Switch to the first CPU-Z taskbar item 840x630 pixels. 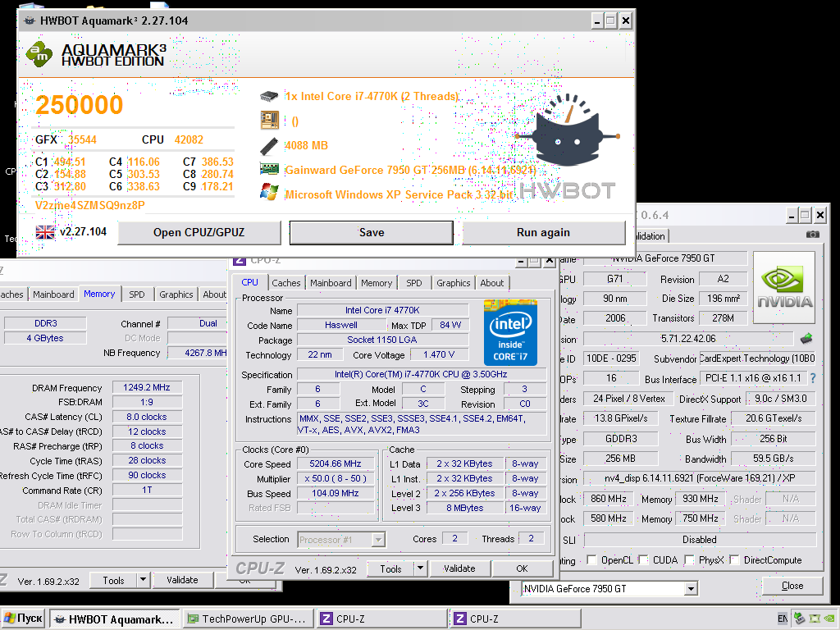click(381, 619)
